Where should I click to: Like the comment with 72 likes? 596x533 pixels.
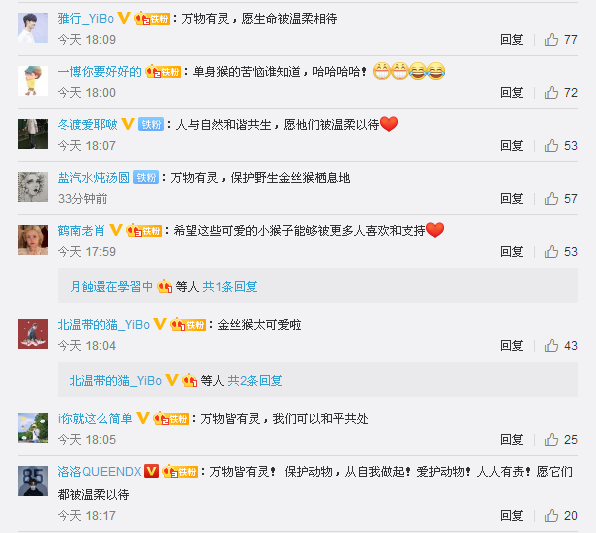pos(561,92)
